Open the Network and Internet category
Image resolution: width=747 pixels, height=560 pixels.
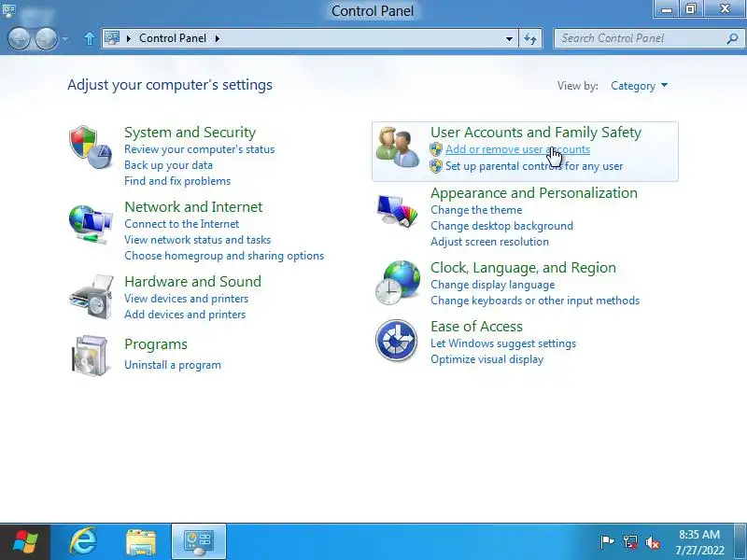(193, 206)
